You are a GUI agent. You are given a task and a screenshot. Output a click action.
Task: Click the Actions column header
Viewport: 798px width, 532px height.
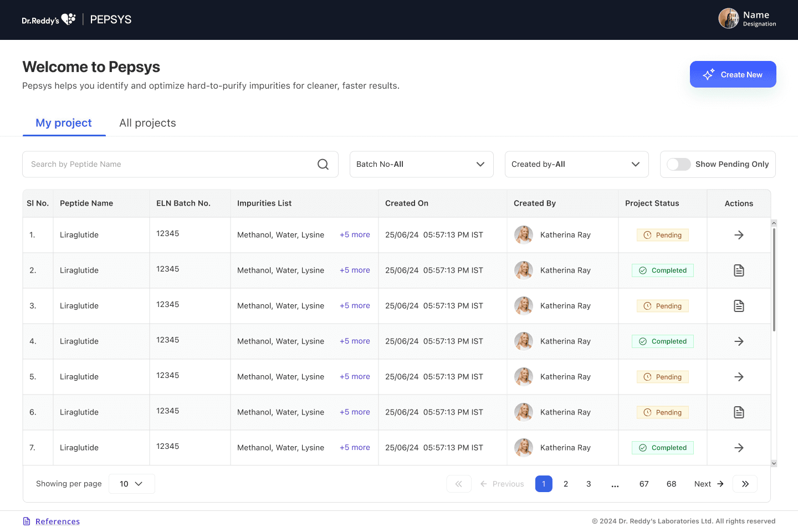739,203
